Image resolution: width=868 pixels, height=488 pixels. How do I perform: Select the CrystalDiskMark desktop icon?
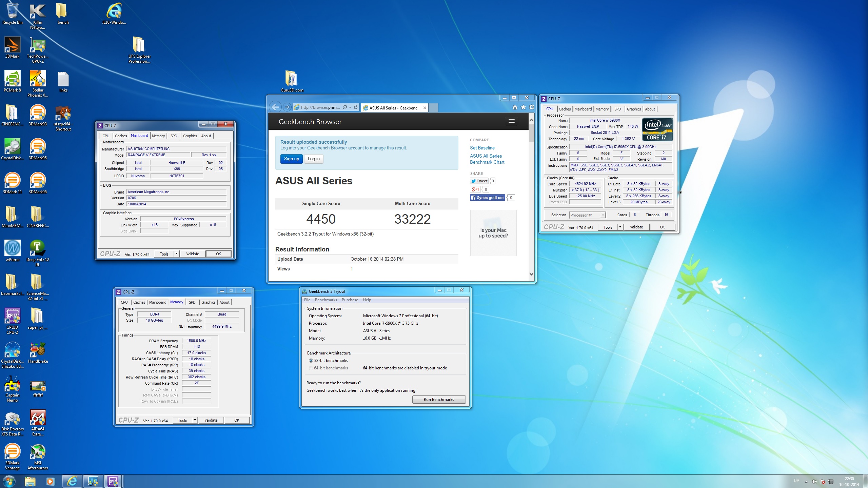(13, 149)
